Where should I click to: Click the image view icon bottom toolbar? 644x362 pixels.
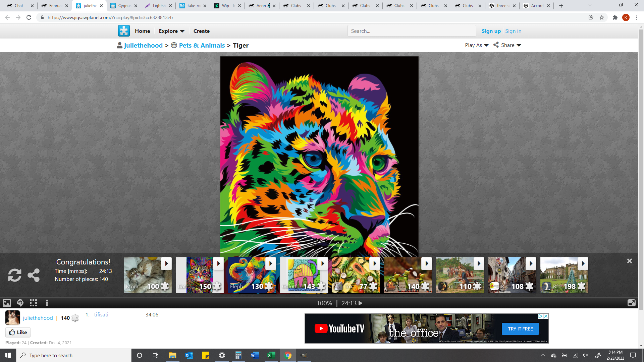point(7,303)
